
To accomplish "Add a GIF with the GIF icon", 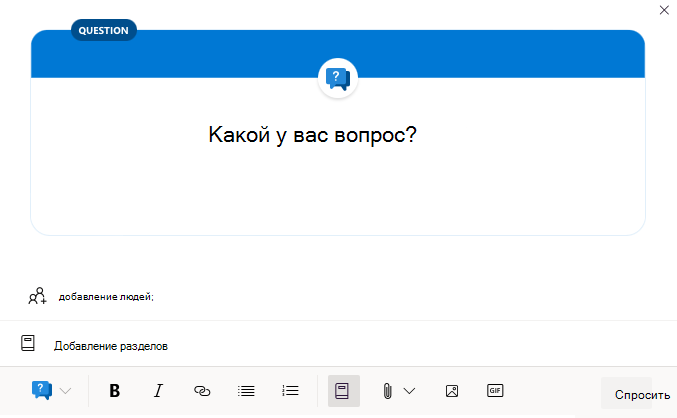I will pos(495,391).
